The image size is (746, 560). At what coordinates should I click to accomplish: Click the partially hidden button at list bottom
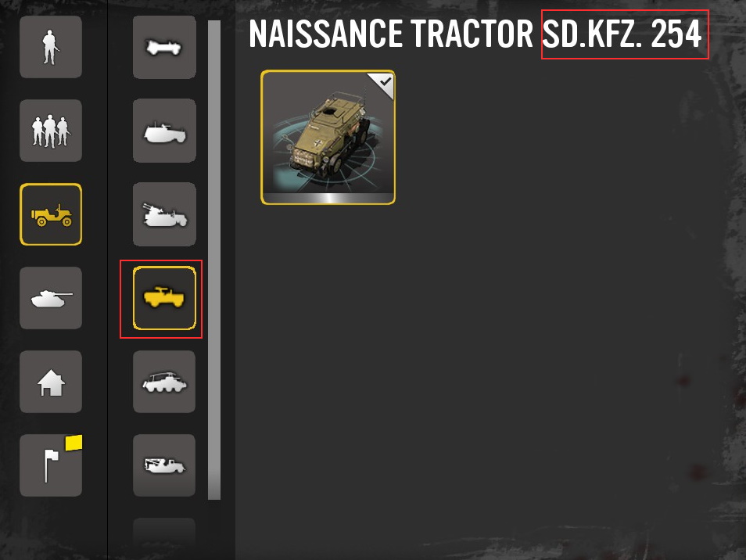pyautogui.click(x=164, y=535)
